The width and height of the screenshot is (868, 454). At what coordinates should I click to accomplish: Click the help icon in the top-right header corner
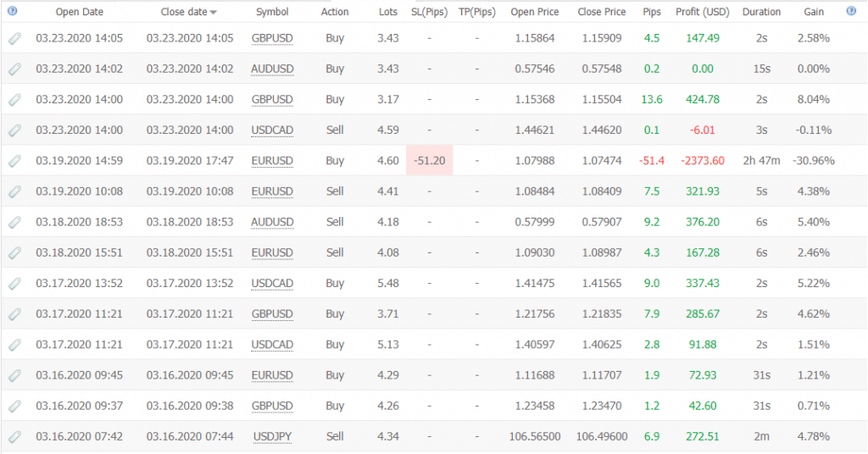(x=851, y=11)
